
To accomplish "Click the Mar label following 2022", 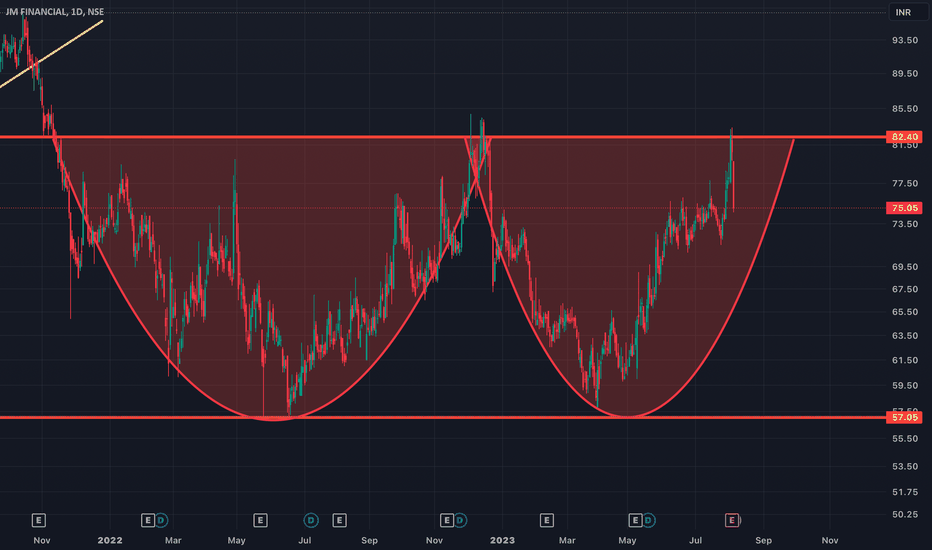I will (x=173, y=540).
